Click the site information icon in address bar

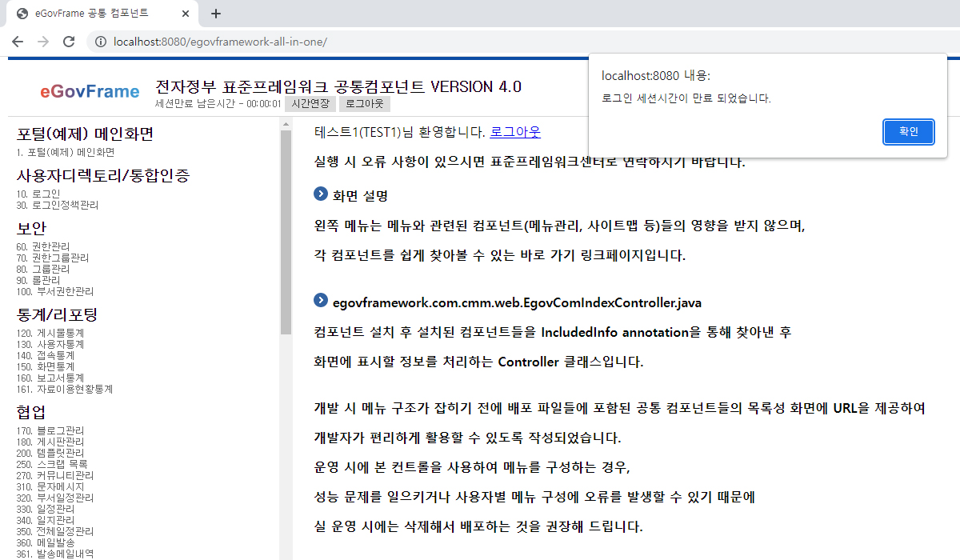(101, 42)
